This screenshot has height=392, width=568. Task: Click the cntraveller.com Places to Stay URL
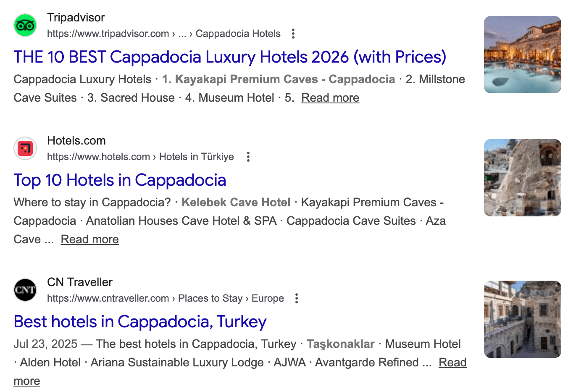click(165, 298)
